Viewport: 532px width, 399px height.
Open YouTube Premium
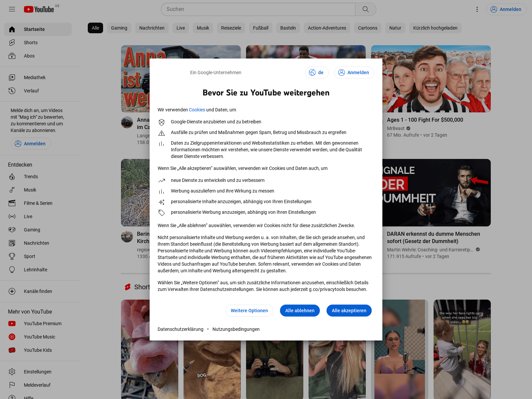coord(38,324)
